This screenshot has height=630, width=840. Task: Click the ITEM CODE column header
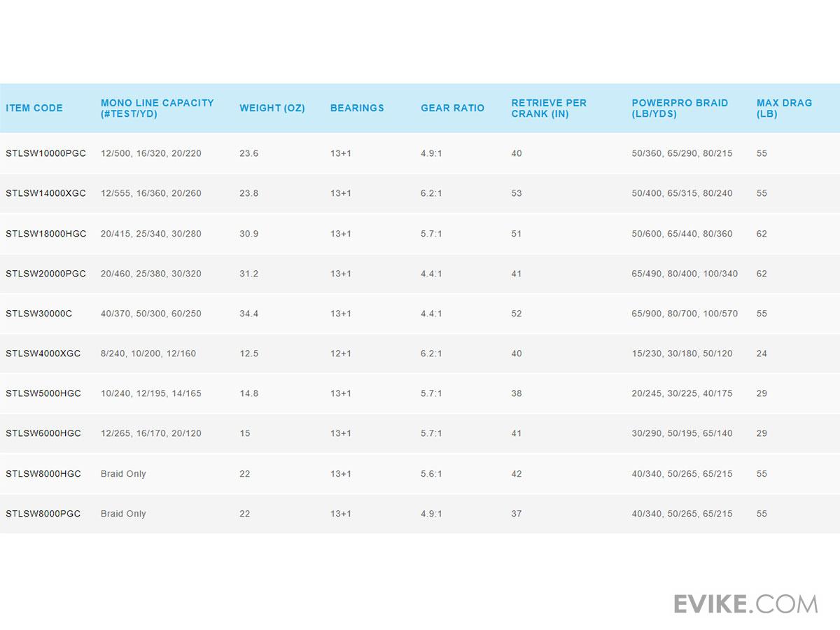point(34,108)
